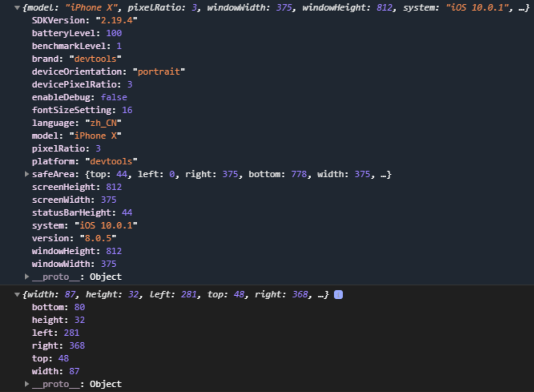Select brand: "devtools" row
Screen dimensions: 534x392
(77, 59)
